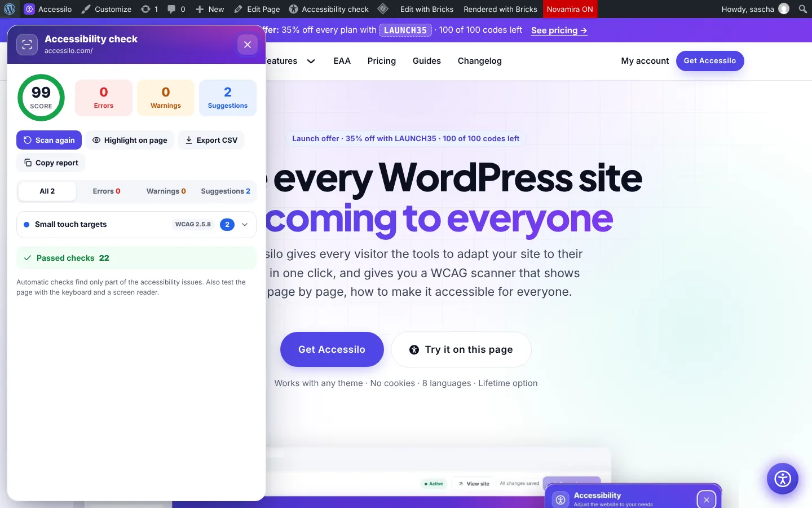Image resolution: width=812 pixels, height=508 pixels.
Task: Click the 99 score circle
Action: pyautogui.click(x=41, y=98)
